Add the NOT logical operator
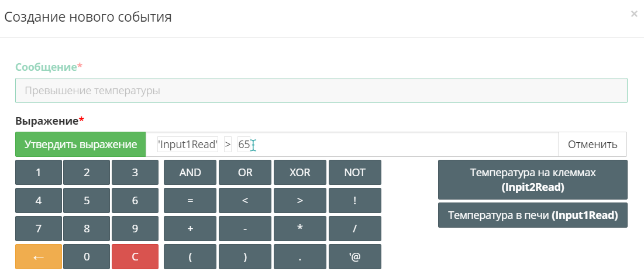Image resolution: width=644 pixels, height=278 pixels. tap(355, 172)
